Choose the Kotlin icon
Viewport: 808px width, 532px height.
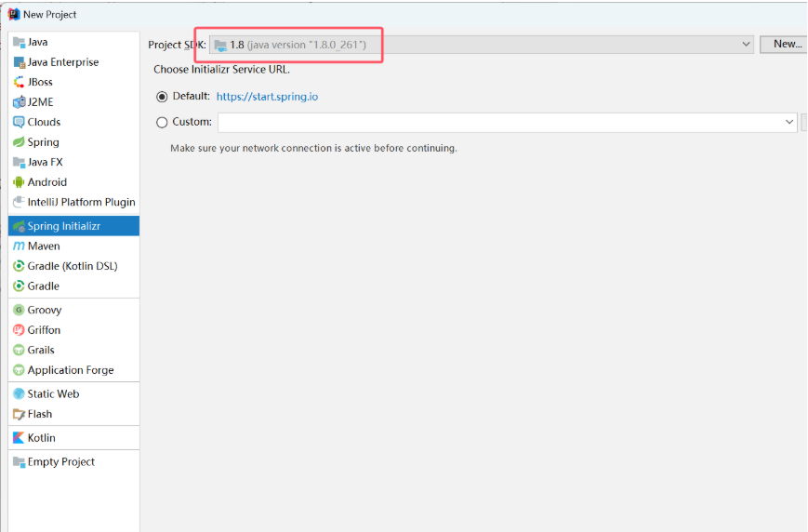click(x=20, y=438)
